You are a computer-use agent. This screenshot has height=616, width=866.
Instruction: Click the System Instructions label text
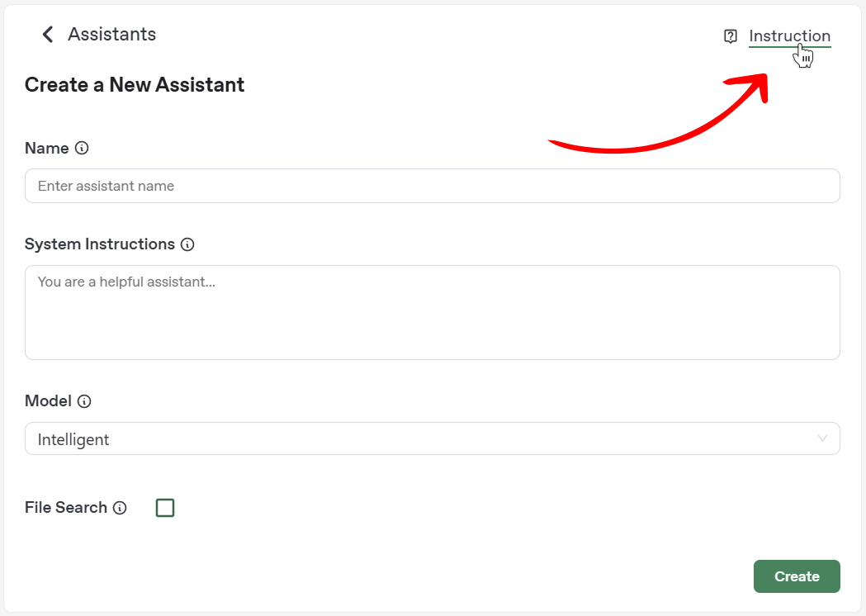pos(100,244)
